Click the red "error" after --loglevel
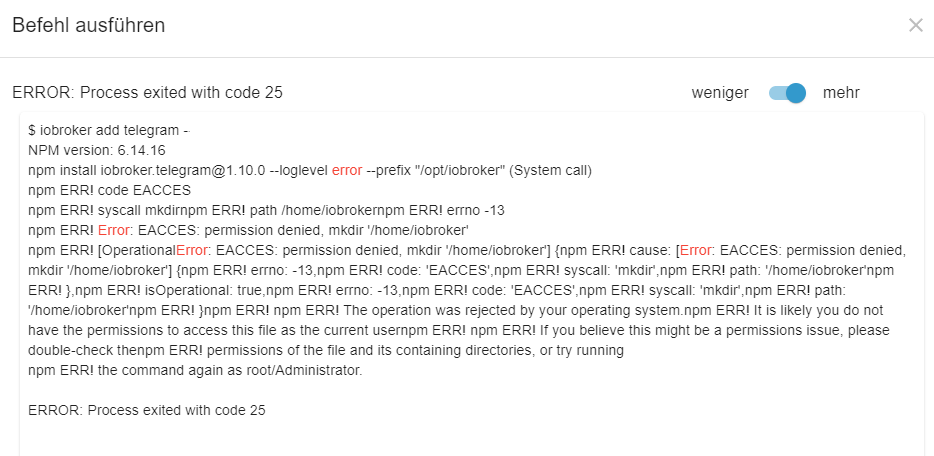This screenshot has height=456, width=934. [x=347, y=170]
